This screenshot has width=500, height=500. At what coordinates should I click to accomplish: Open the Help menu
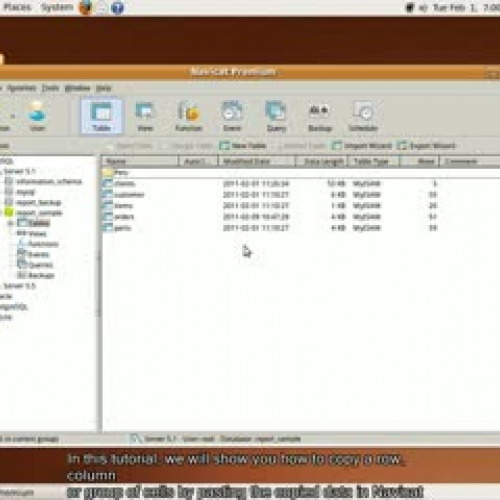[103, 88]
